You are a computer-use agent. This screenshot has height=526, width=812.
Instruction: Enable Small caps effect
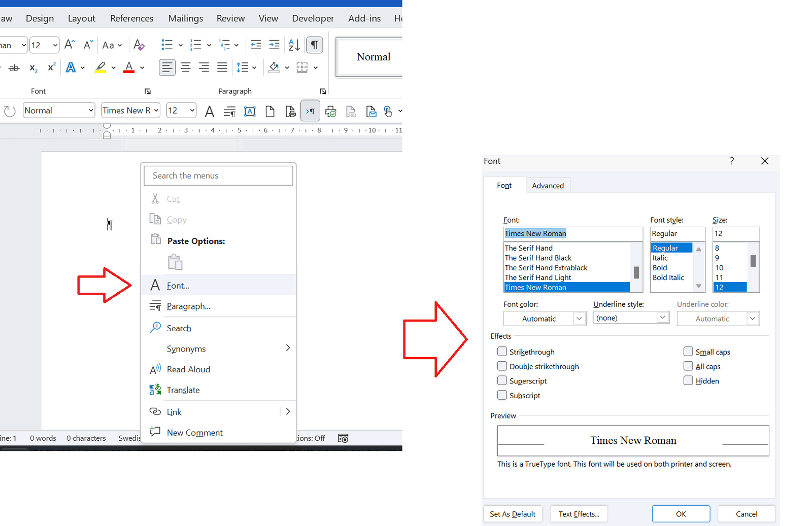(x=688, y=352)
